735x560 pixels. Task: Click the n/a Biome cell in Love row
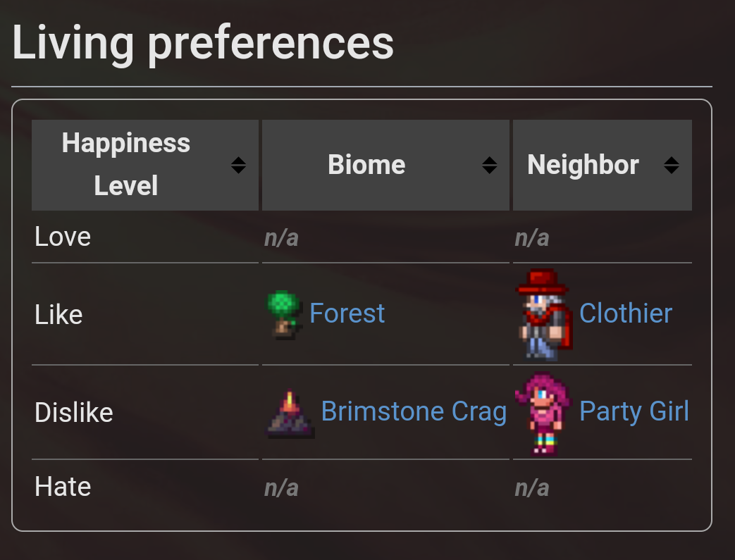[x=281, y=238]
